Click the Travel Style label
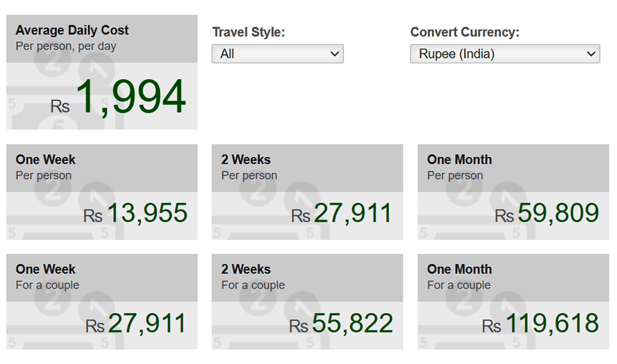 [248, 32]
